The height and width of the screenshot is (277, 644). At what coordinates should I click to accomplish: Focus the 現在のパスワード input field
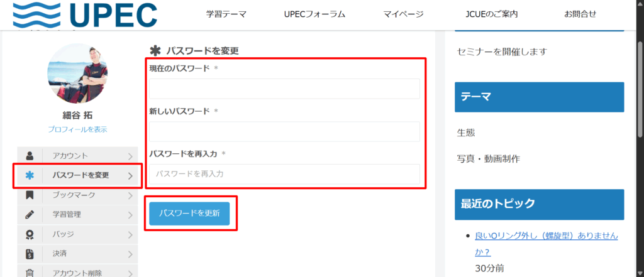coord(284,89)
